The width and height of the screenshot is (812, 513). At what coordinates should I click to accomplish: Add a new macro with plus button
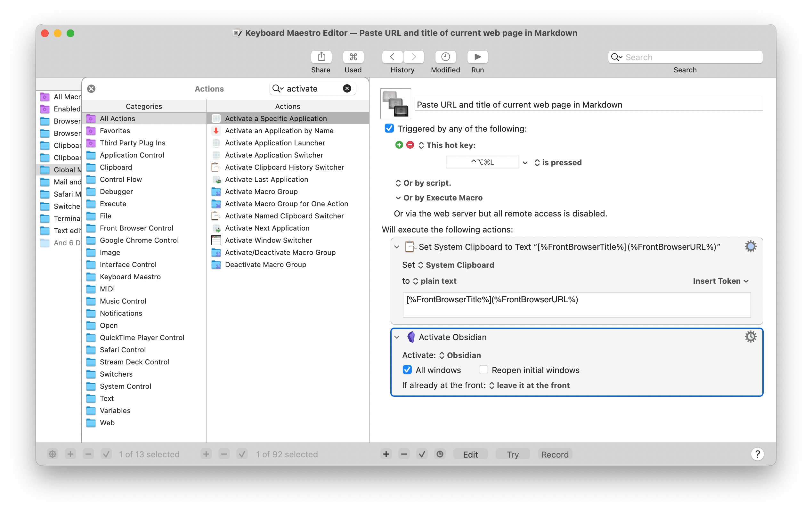coord(206,454)
